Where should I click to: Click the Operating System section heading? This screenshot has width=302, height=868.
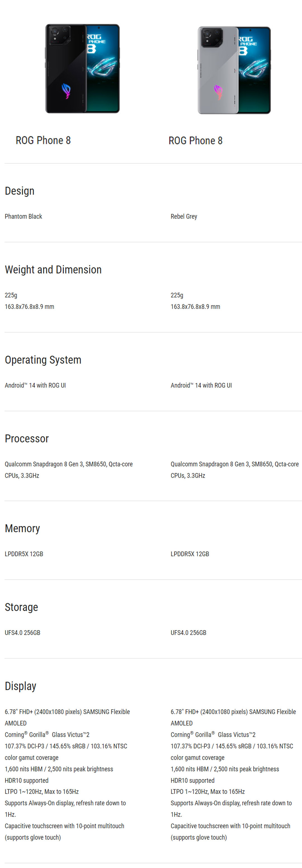43,360
